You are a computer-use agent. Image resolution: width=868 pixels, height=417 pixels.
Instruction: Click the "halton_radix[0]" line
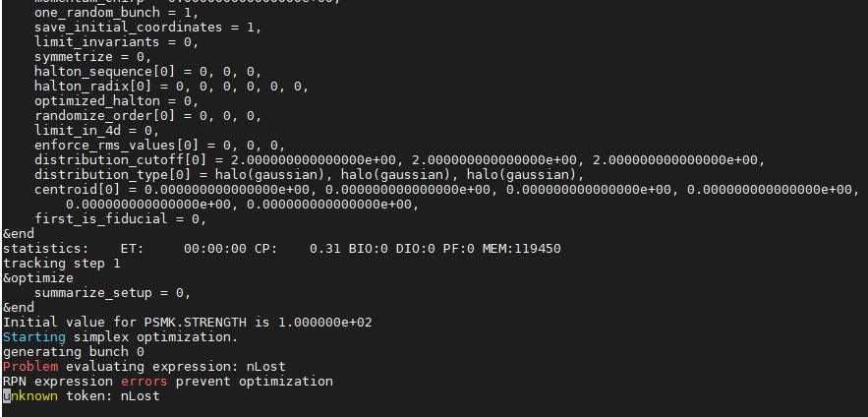tap(171, 86)
